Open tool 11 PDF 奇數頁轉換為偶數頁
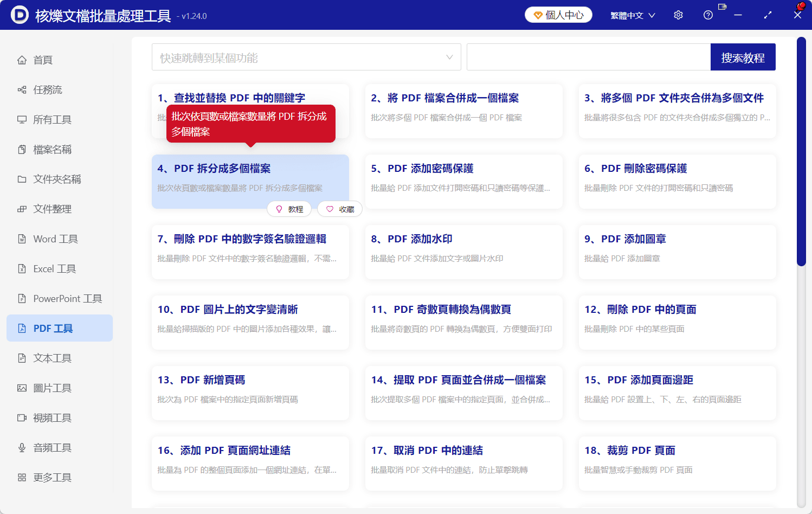This screenshot has height=514, width=812. pos(464,323)
